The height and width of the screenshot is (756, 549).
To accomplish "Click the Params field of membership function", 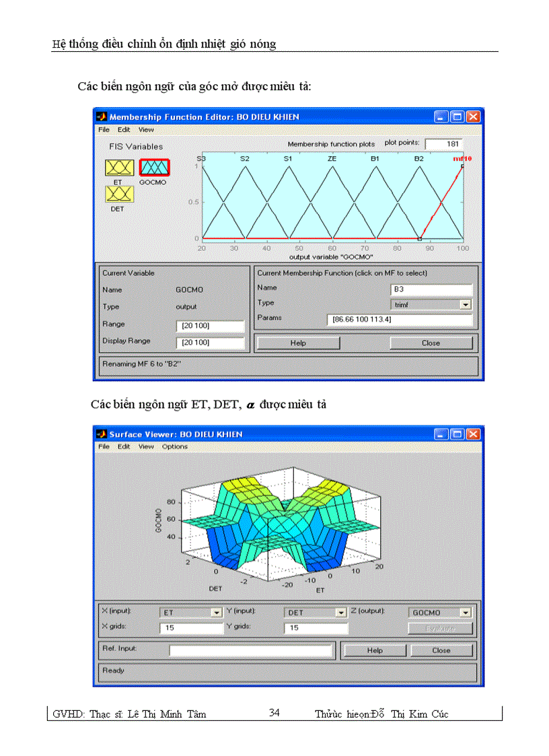I will (x=400, y=319).
